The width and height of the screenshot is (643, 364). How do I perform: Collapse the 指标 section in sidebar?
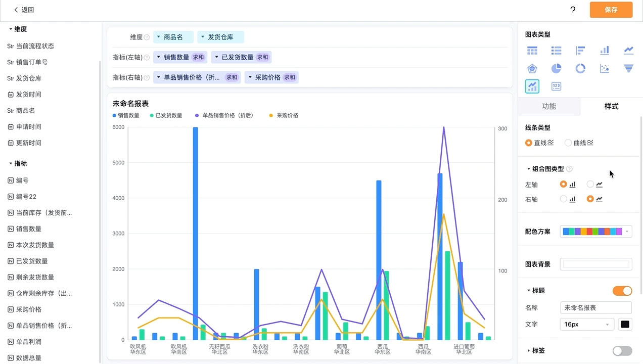(11, 164)
